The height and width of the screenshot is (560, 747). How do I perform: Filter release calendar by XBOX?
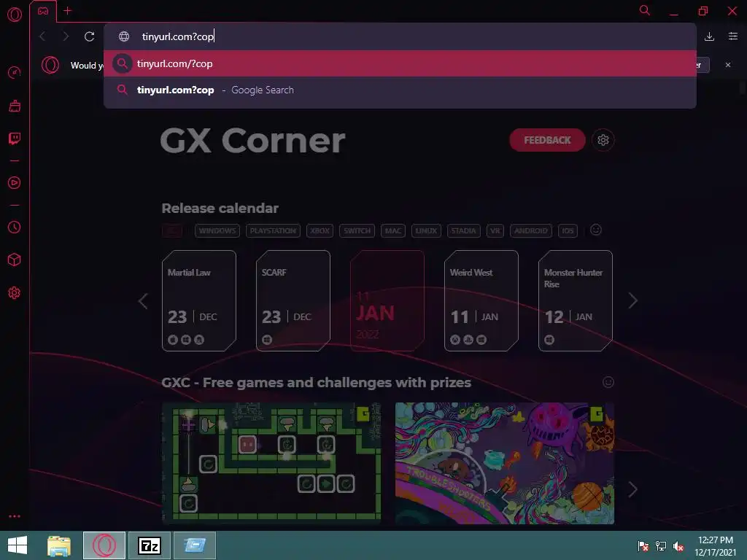coord(320,231)
